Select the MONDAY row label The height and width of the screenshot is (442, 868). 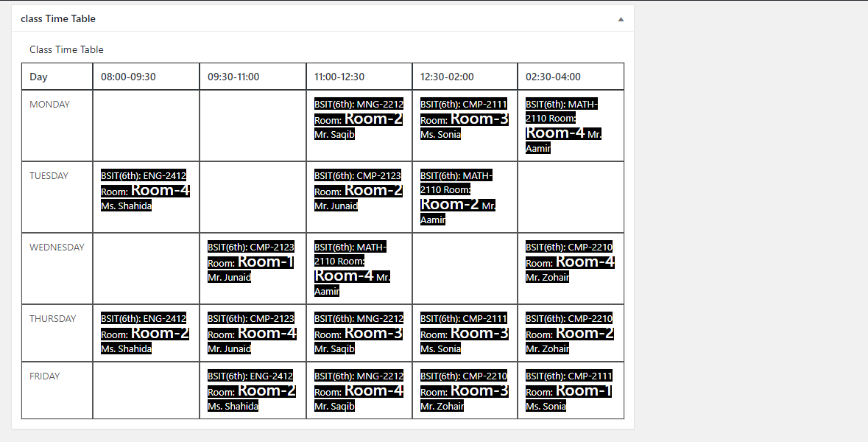(49, 104)
